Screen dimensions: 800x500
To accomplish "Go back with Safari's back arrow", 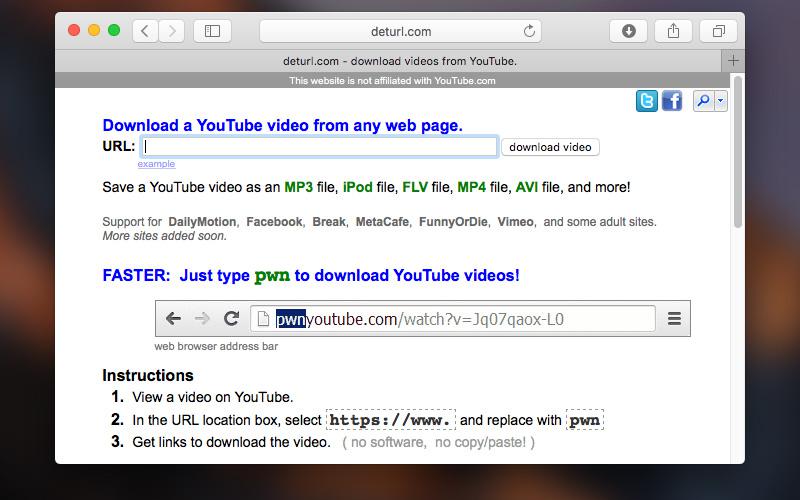I will [145, 31].
